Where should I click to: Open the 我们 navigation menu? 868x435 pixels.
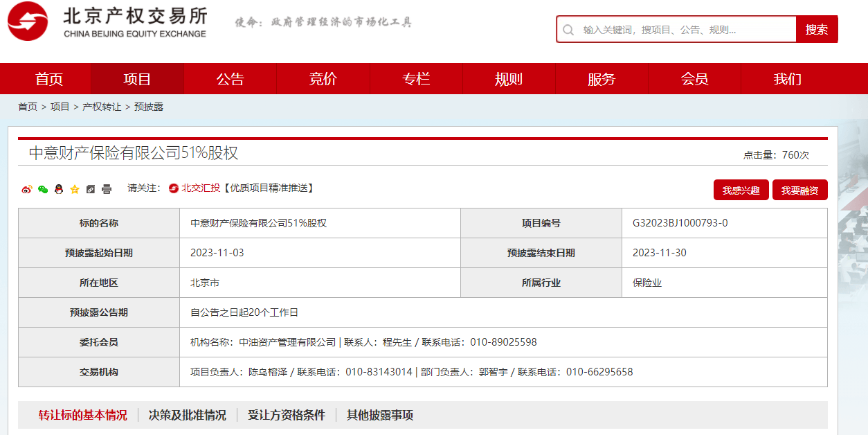pyautogui.click(x=787, y=79)
